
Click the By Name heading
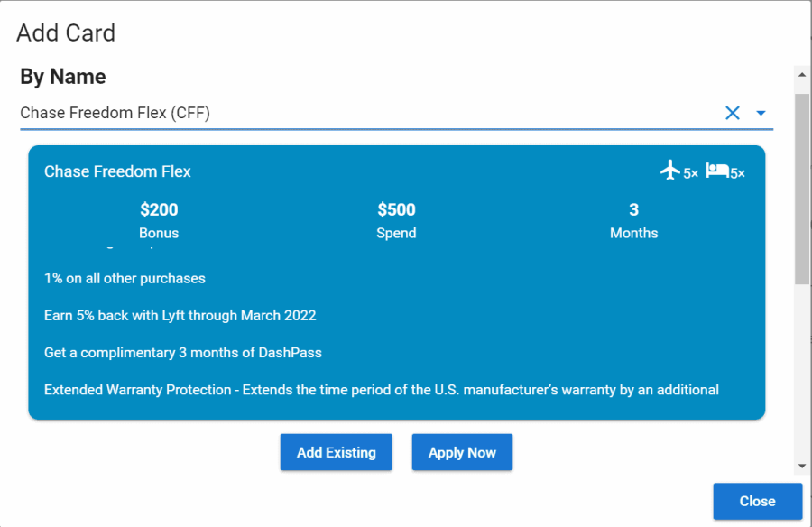pos(63,77)
